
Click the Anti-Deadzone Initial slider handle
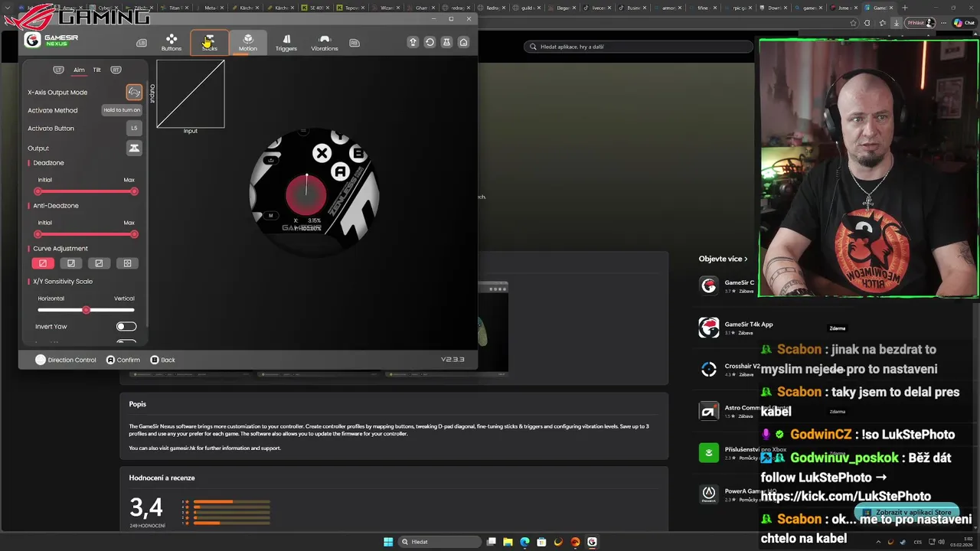point(38,234)
